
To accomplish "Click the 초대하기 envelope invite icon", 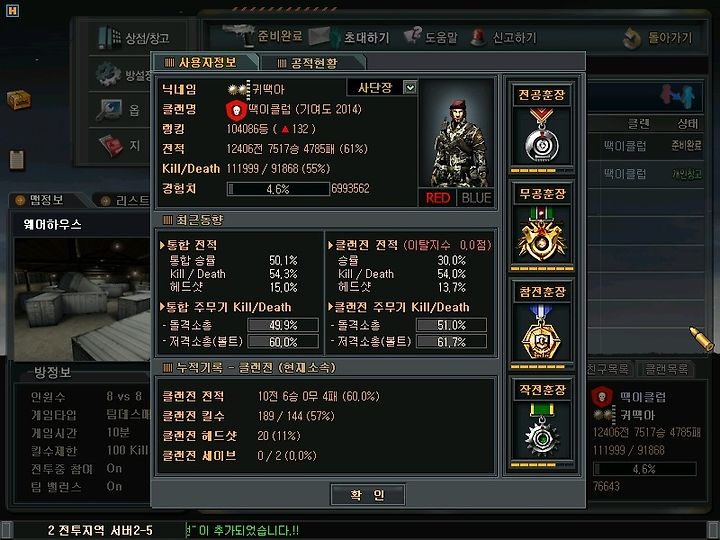I will (324, 37).
